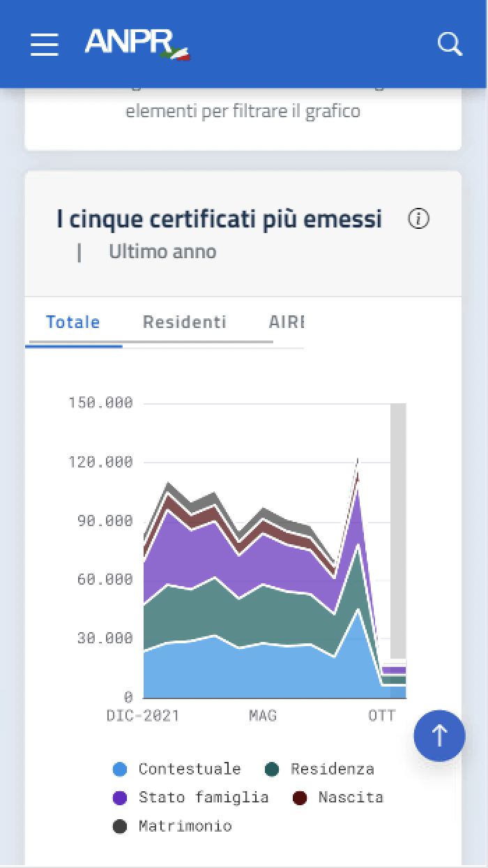The width and height of the screenshot is (488, 868).
Task: Click the search magnifier icon
Action: [x=449, y=44]
